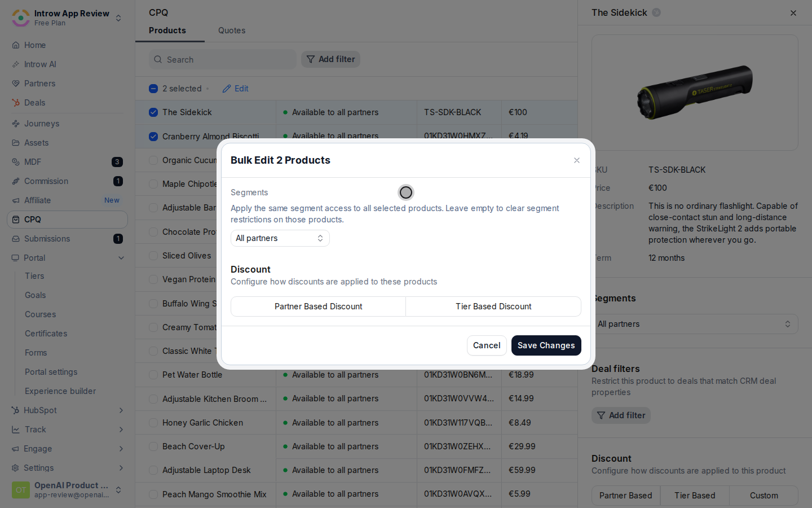Expand the Settings section chevron
Image resolution: width=812 pixels, height=508 pixels.
tap(121, 468)
